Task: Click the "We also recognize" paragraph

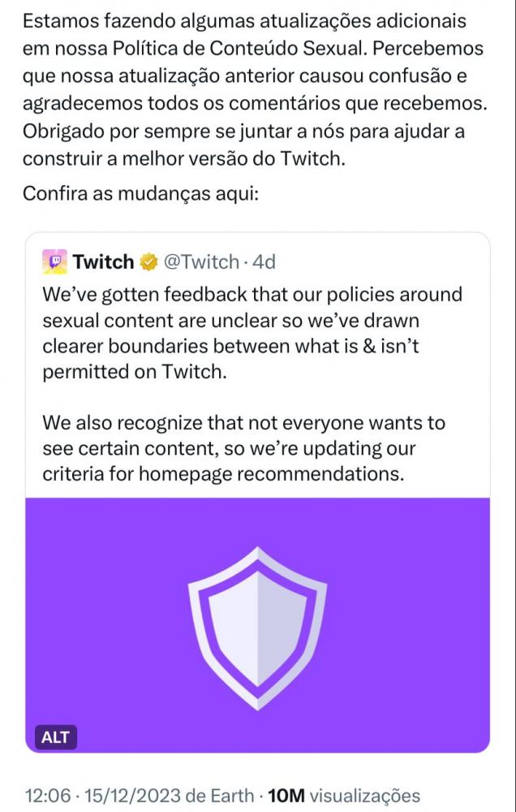Action: coord(243,449)
